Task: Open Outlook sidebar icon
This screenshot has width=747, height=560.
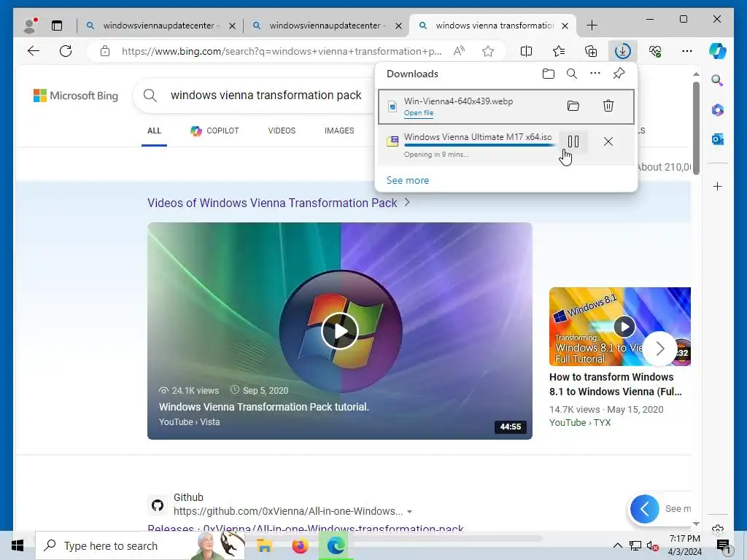Action: (x=718, y=139)
